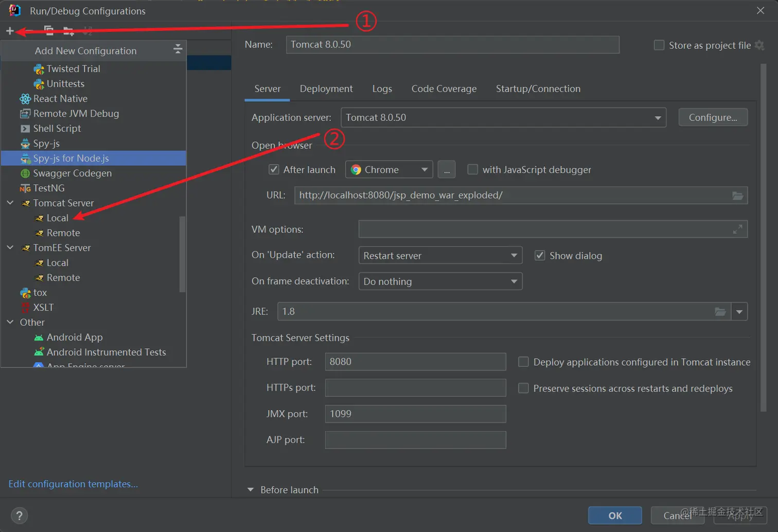Select Local under Tomcat Server
778x532 pixels.
57,218
